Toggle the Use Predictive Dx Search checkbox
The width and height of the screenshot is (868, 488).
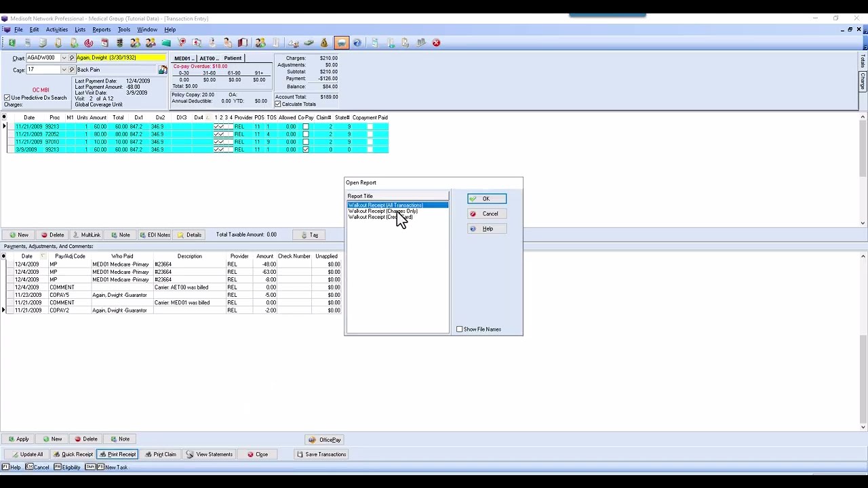[x=7, y=98]
